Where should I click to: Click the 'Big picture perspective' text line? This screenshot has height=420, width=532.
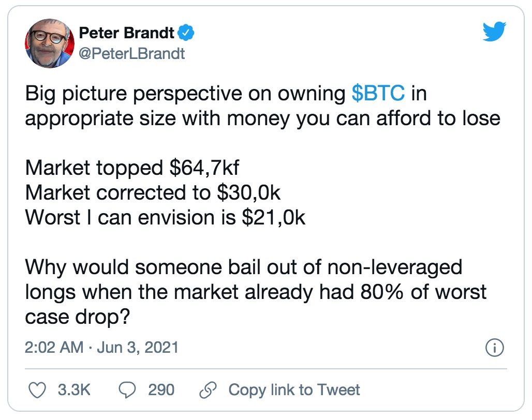coord(226,93)
